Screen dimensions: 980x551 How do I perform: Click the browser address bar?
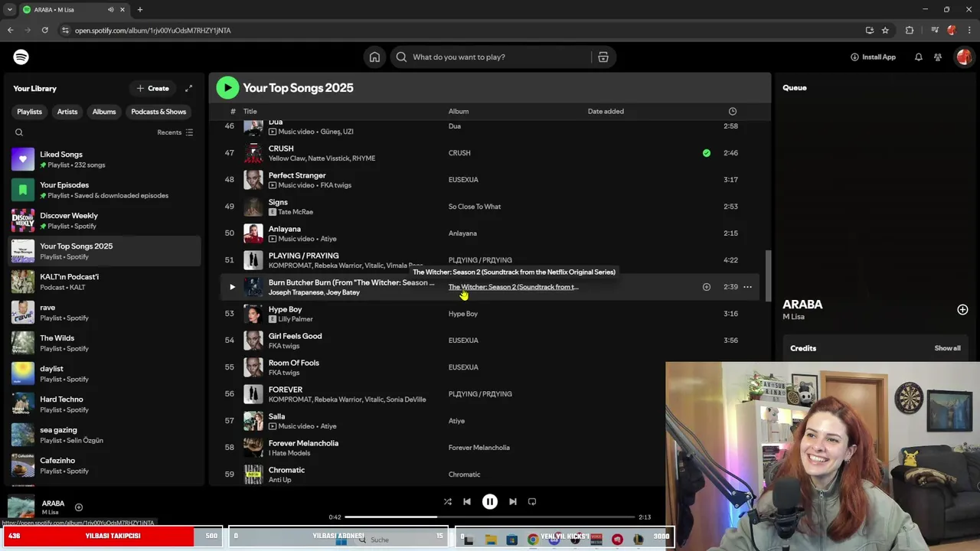click(x=459, y=30)
